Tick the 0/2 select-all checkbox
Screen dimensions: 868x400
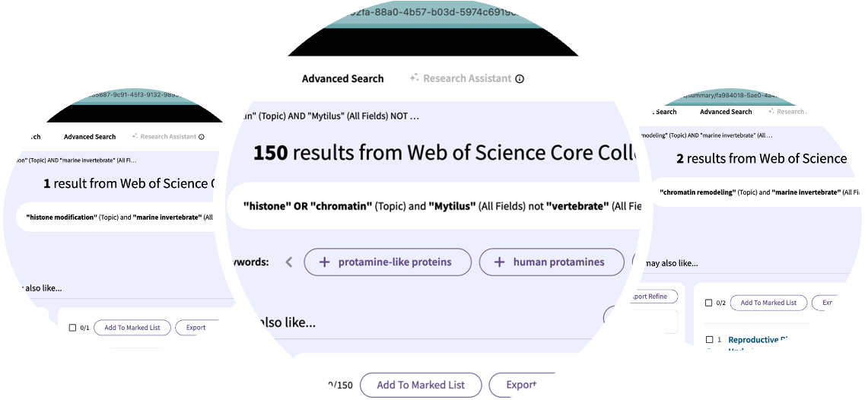point(709,303)
